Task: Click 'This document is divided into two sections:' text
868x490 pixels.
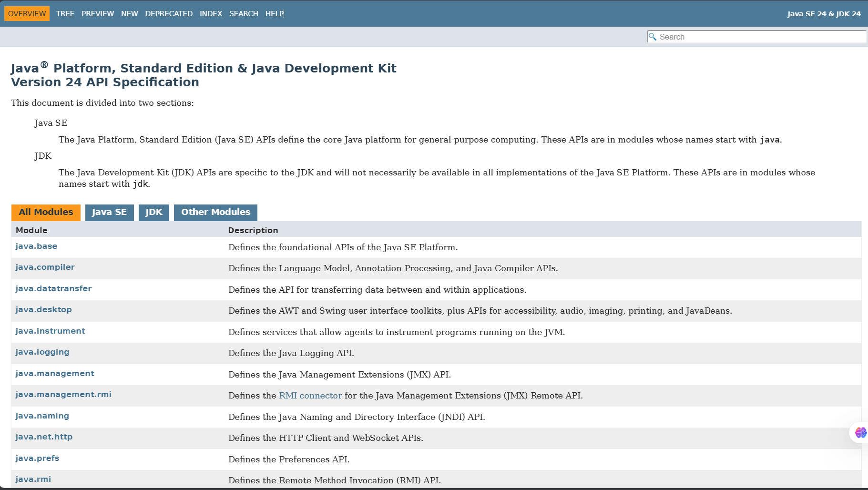Action: click(x=102, y=103)
